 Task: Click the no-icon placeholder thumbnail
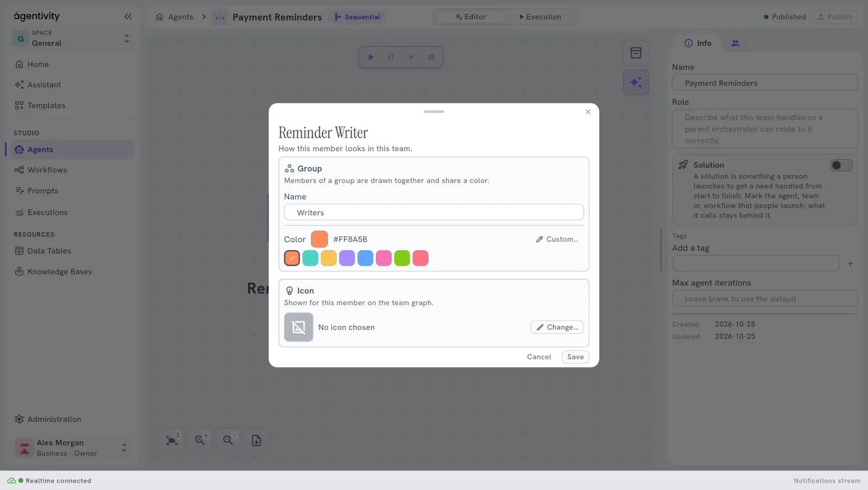[298, 327]
